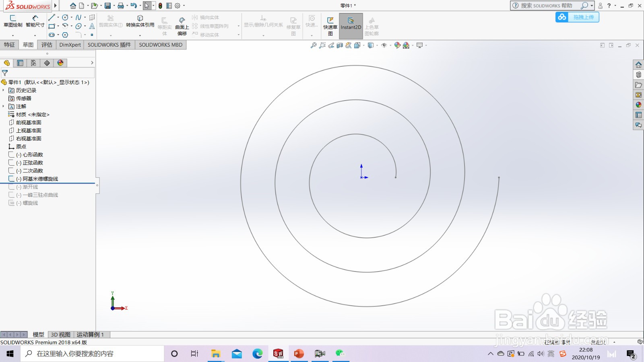
Task: Activate the Select cursor tool
Action: coord(147,6)
